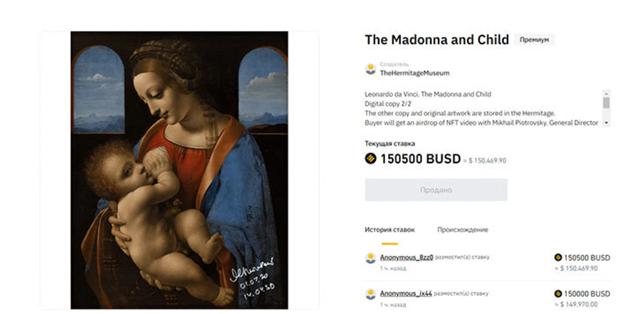Click the Madonna and Child artwork image
This screenshot has height=314, width=644.
[179, 170]
